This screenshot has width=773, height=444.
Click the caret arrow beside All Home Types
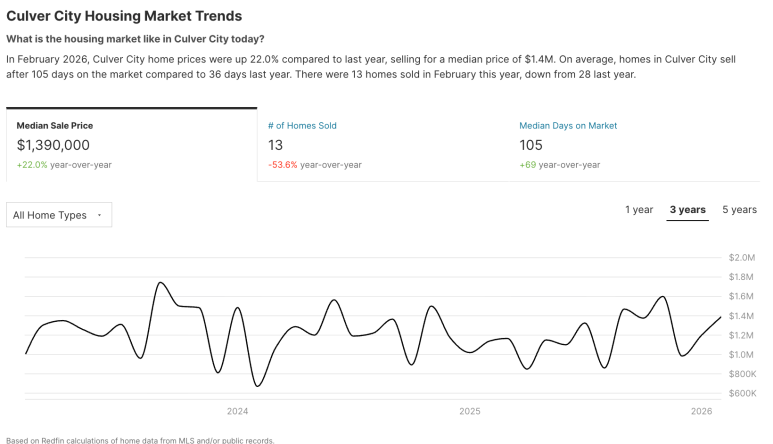tap(99, 215)
